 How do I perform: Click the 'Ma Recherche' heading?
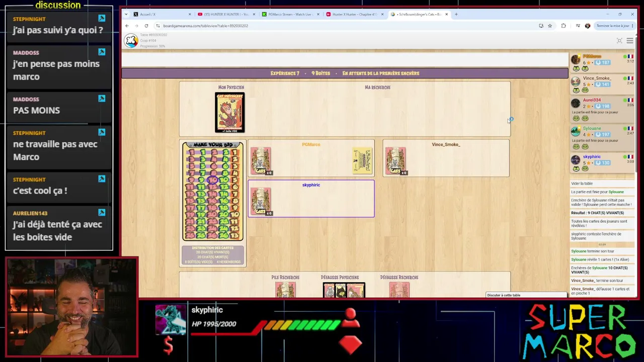pos(377,87)
